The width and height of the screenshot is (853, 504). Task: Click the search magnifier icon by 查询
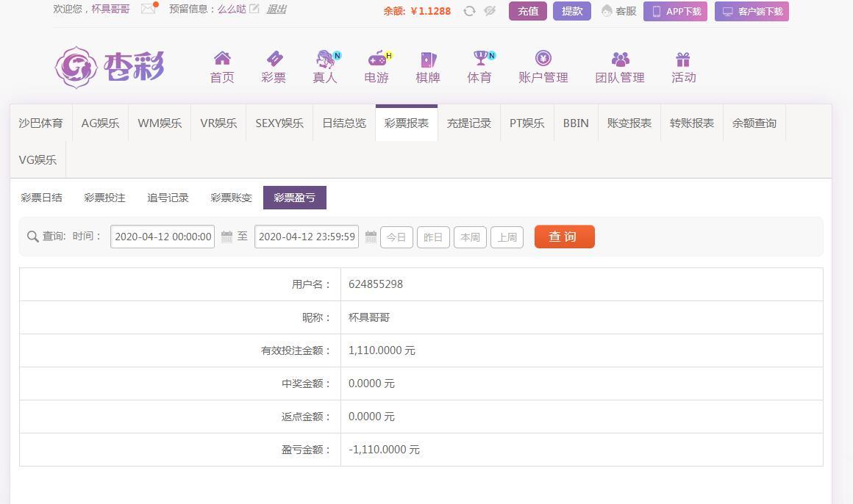pyautogui.click(x=32, y=237)
